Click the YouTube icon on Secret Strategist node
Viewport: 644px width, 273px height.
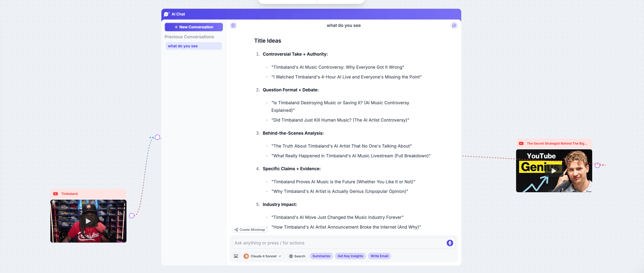tap(521, 143)
